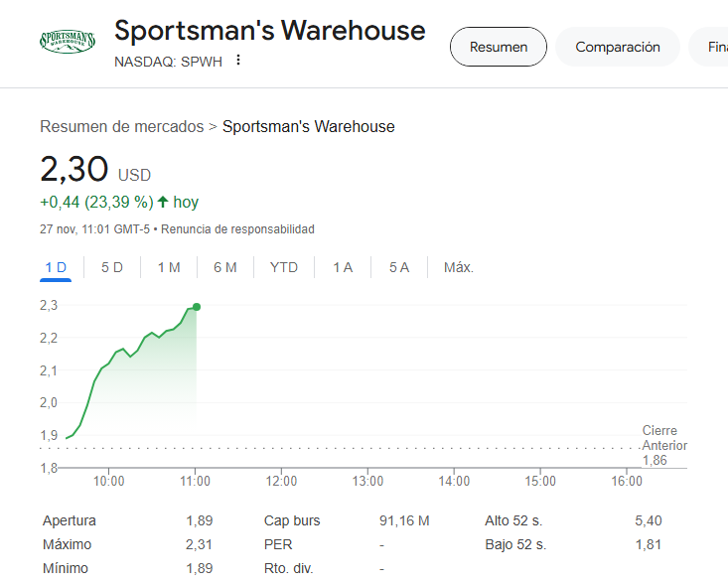The height and width of the screenshot is (585, 728).
Task: Click the green end dot on the price chart
Action: 197,307
